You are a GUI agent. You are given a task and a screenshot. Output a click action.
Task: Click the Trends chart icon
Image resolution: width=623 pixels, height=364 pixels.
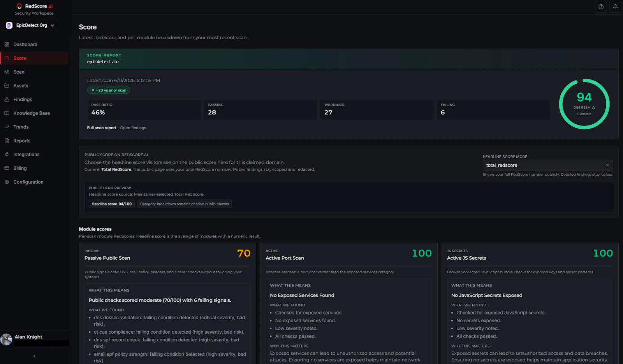(7, 127)
